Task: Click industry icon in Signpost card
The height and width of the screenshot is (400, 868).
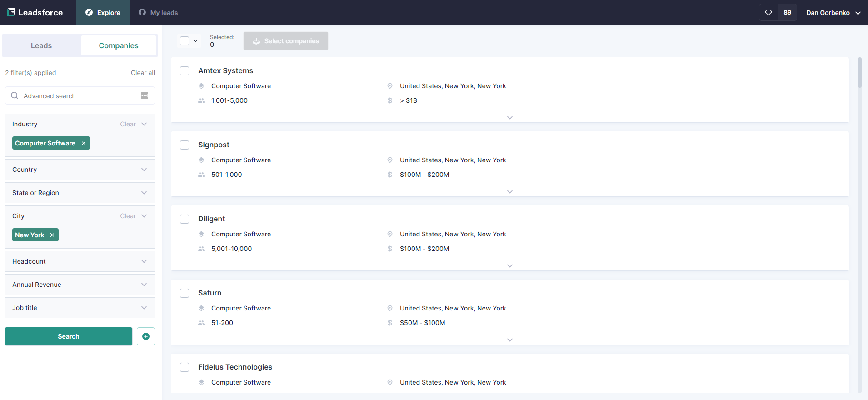Action: (x=201, y=160)
